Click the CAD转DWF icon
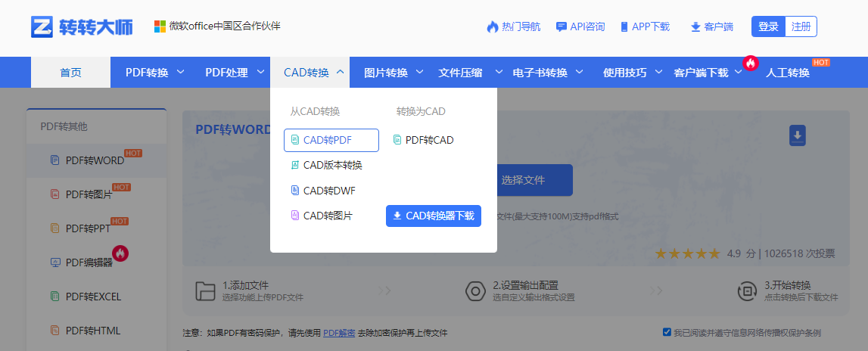The height and width of the screenshot is (351, 868). pyautogui.click(x=295, y=191)
